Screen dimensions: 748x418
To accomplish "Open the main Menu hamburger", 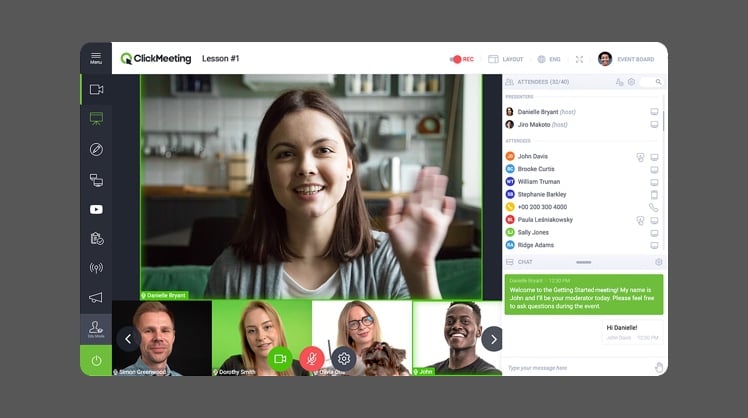I will [96, 58].
